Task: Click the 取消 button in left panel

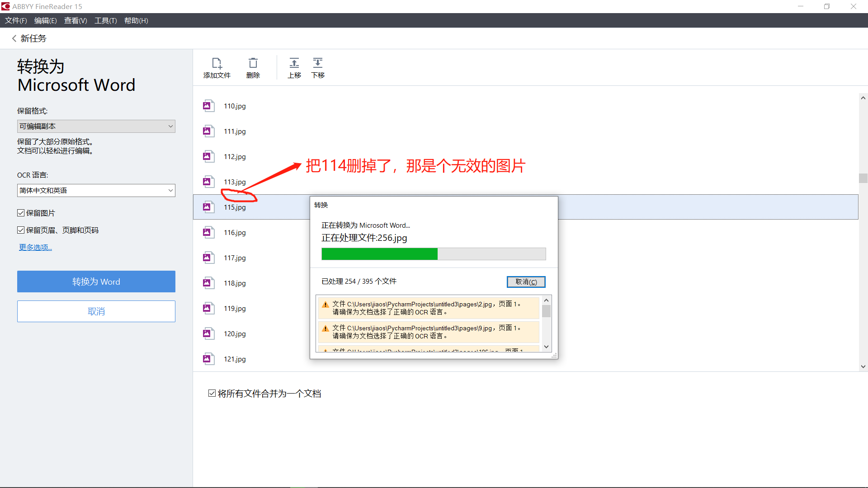Action: pyautogui.click(x=96, y=311)
